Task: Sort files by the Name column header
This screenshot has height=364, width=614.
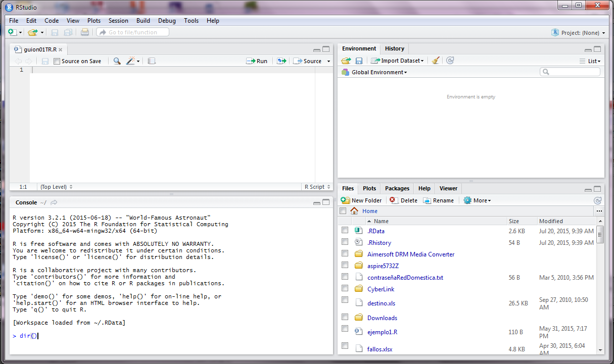Action: 382,221
